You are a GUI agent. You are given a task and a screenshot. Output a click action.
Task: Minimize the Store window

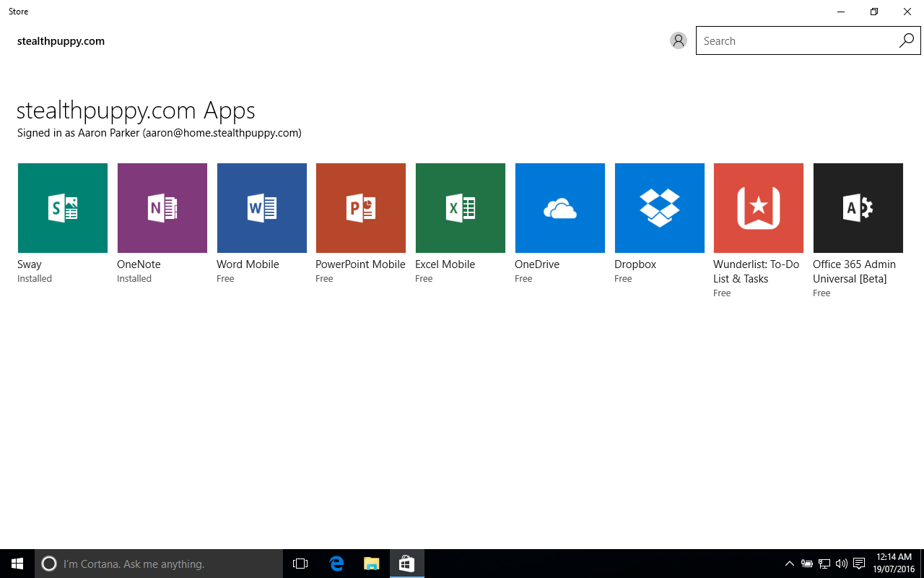tap(841, 12)
